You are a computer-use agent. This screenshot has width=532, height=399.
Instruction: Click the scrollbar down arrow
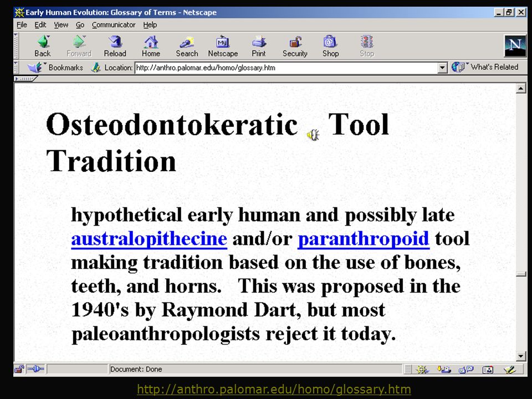[x=521, y=356]
